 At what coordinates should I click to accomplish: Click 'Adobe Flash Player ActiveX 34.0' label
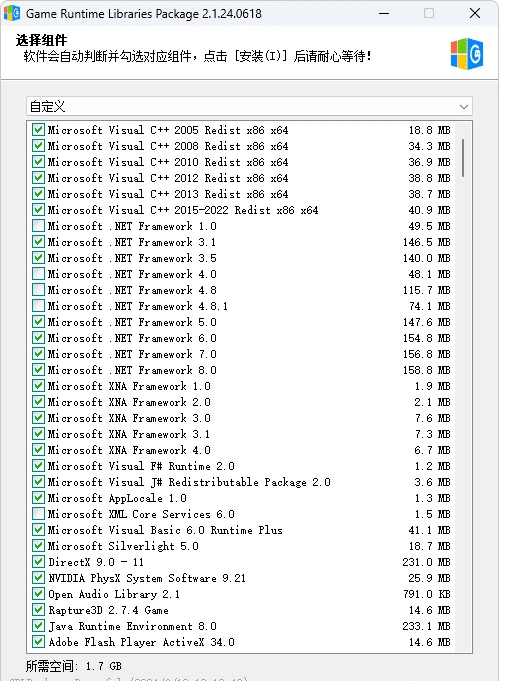[x=141, y=642]
